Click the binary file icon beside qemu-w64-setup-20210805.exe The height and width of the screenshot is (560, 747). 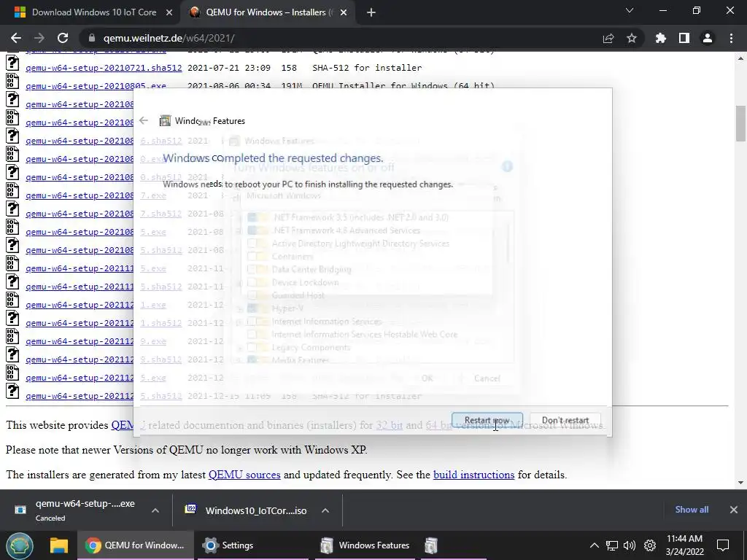pos(12,81)
